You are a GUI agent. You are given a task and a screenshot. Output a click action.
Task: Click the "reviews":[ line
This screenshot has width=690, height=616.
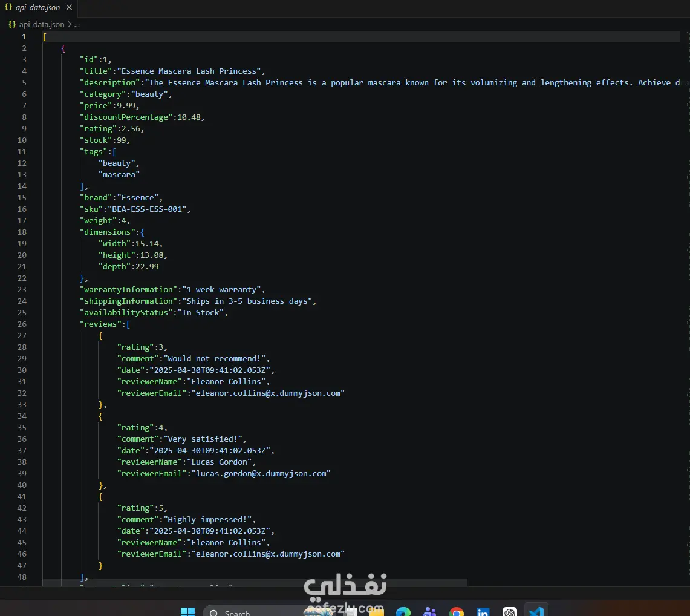(105, 324)
